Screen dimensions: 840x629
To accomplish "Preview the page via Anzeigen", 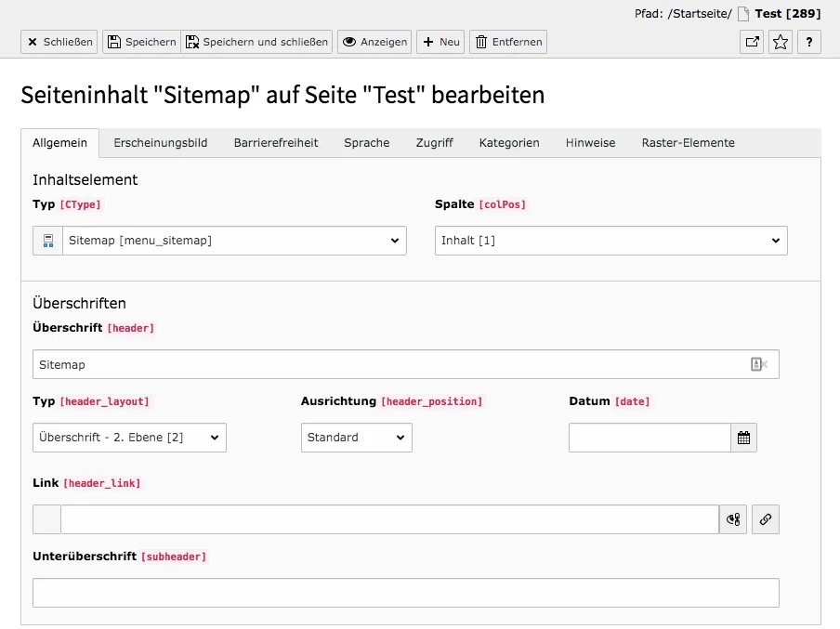I will (x=374, y=42).
